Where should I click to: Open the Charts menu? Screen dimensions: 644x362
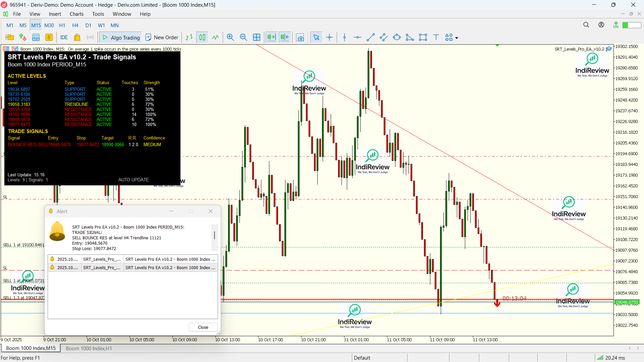[76, 14]
